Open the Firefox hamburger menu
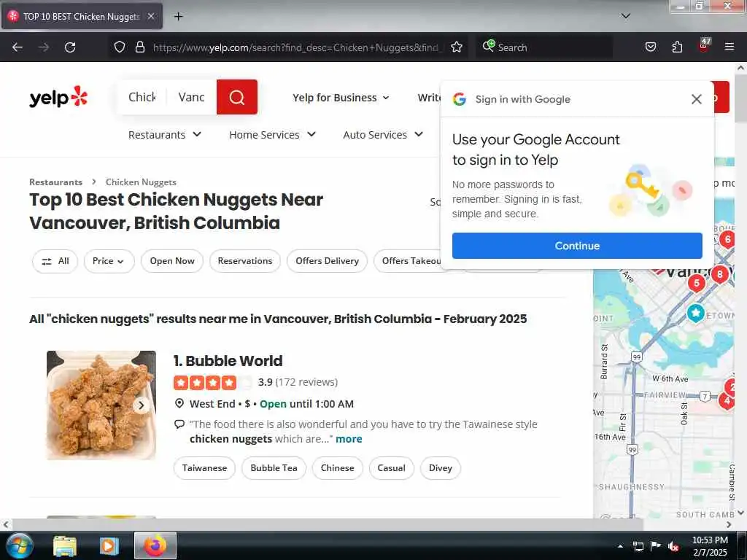Image resolution: width=747 pixels, height=560 pixels. point(729,47)
